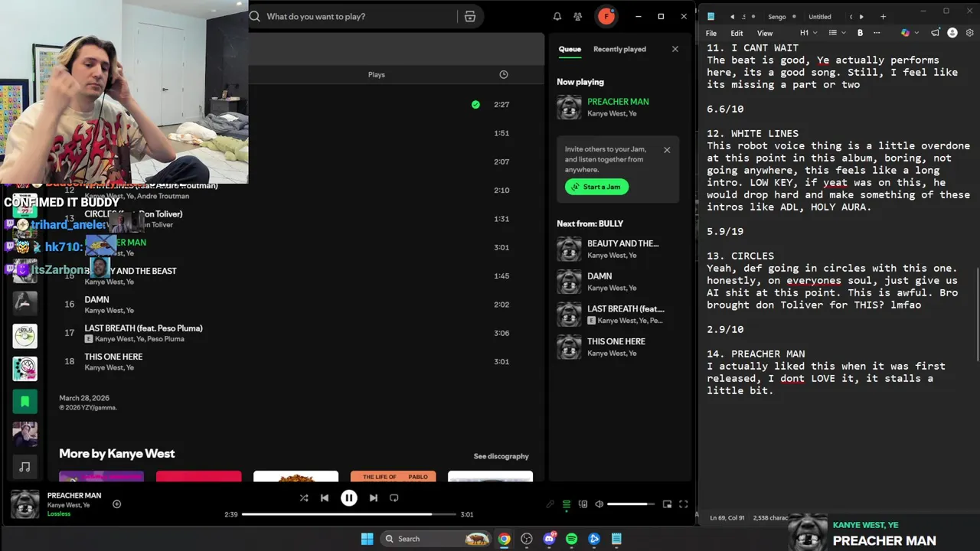Open the File menu in Notepad
This screenshot has width=980, height=551.
[x=711, y=33]
